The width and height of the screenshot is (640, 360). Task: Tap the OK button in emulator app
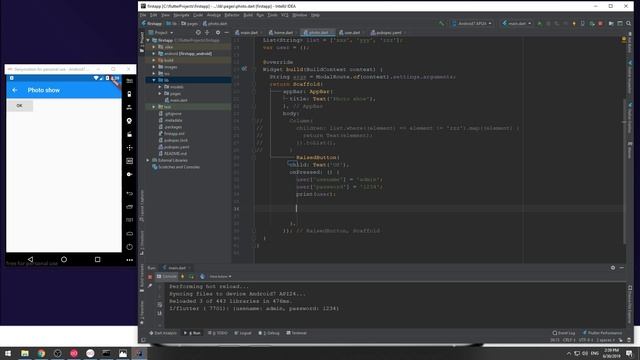tap(20, 106)
